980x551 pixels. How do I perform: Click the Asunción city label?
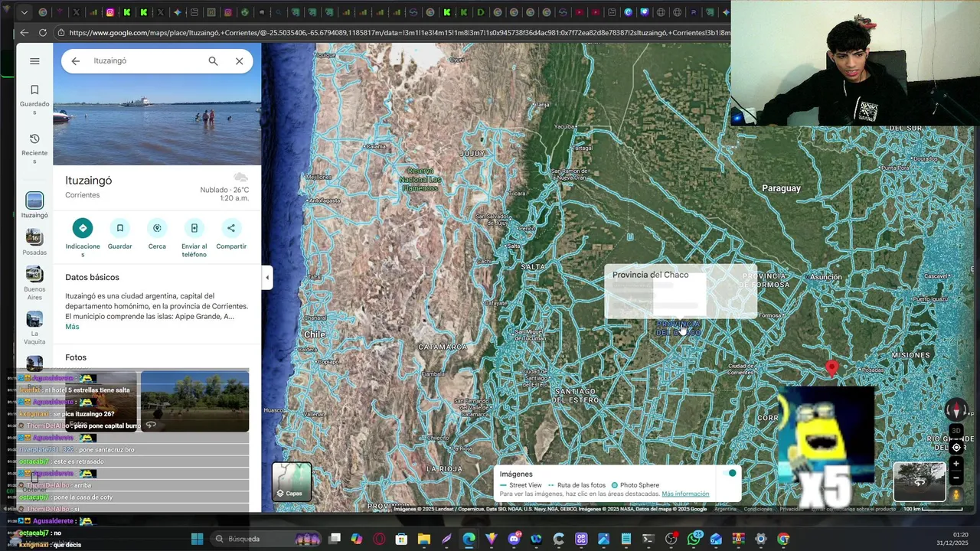coord(826,277)
